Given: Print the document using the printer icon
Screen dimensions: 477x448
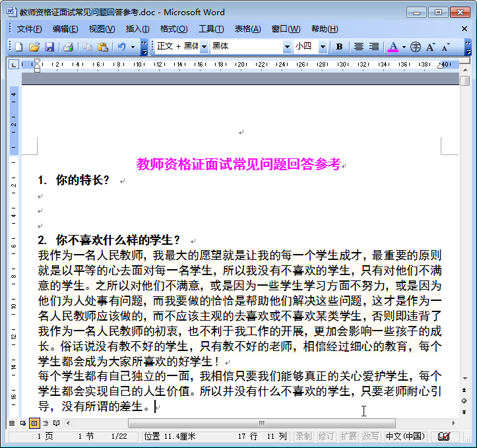Looking at the screenshot, I should (68, 47).
